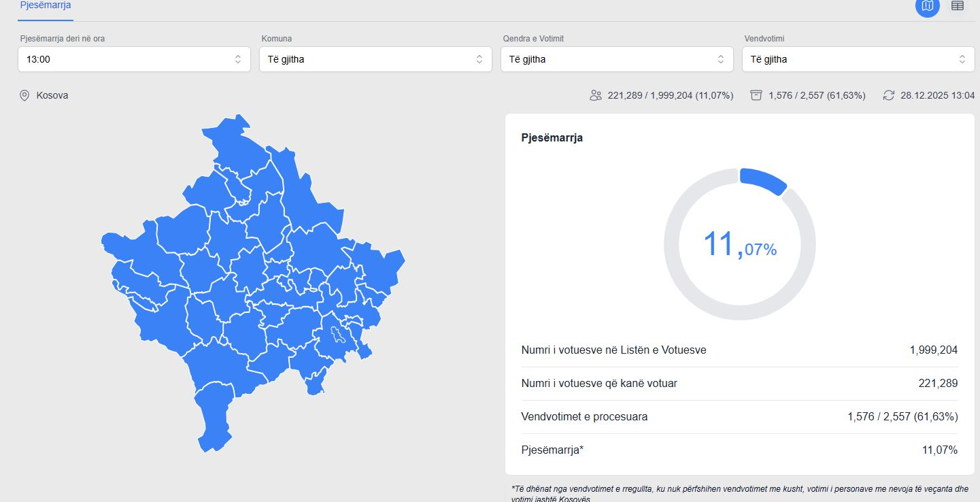Click the Vendvotimet e procesuara row label
Viewport: 980px width, 502px height.
pyautogui.click(x=584, y=416)
